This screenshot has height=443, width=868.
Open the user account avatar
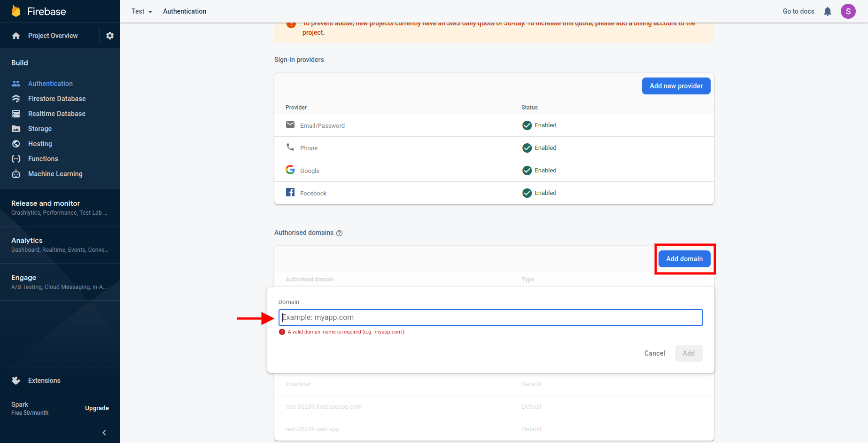click(848, 11)
